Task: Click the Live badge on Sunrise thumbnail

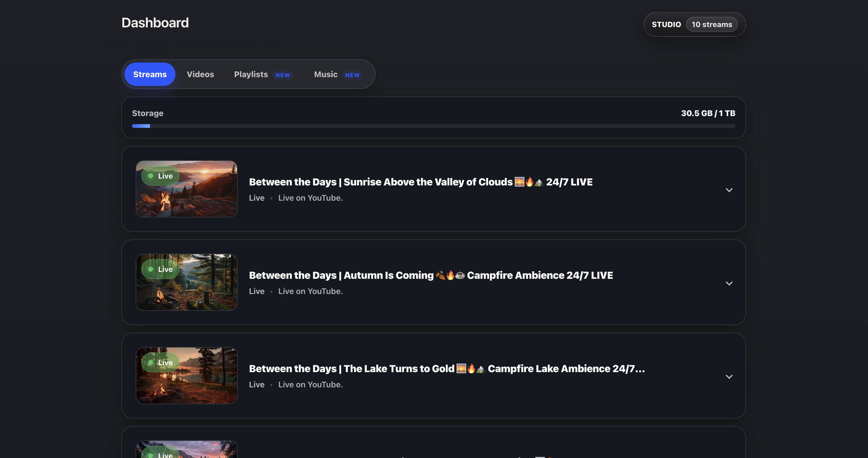Action: click(x=161, y=176)
